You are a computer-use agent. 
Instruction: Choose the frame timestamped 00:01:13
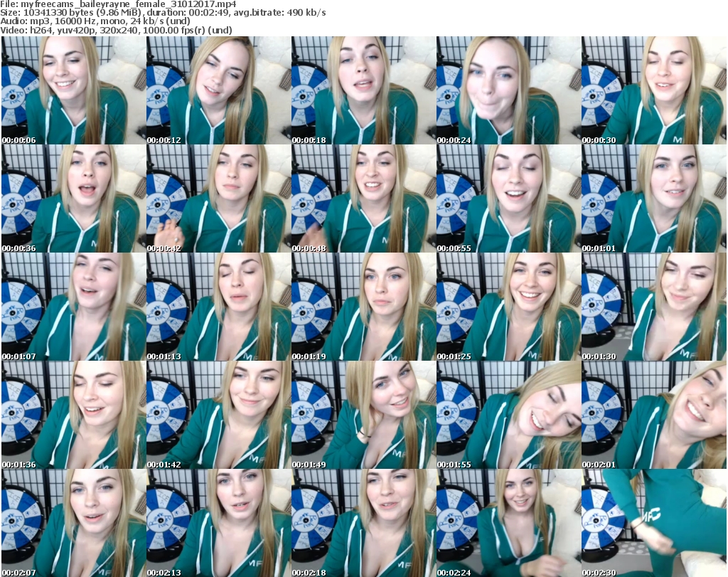tap(219, 307)
